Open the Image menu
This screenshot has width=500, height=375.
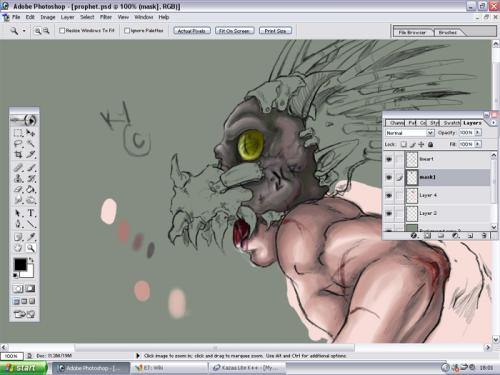click(48, 17)
